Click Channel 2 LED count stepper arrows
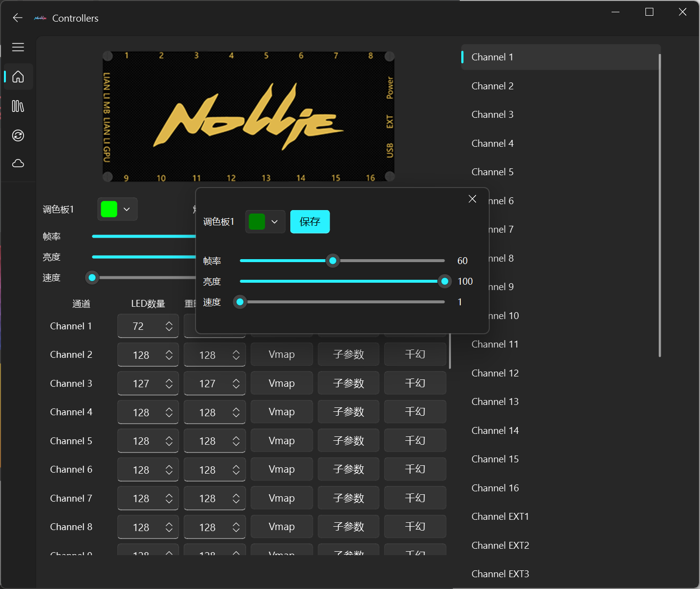 coord(169,355)
